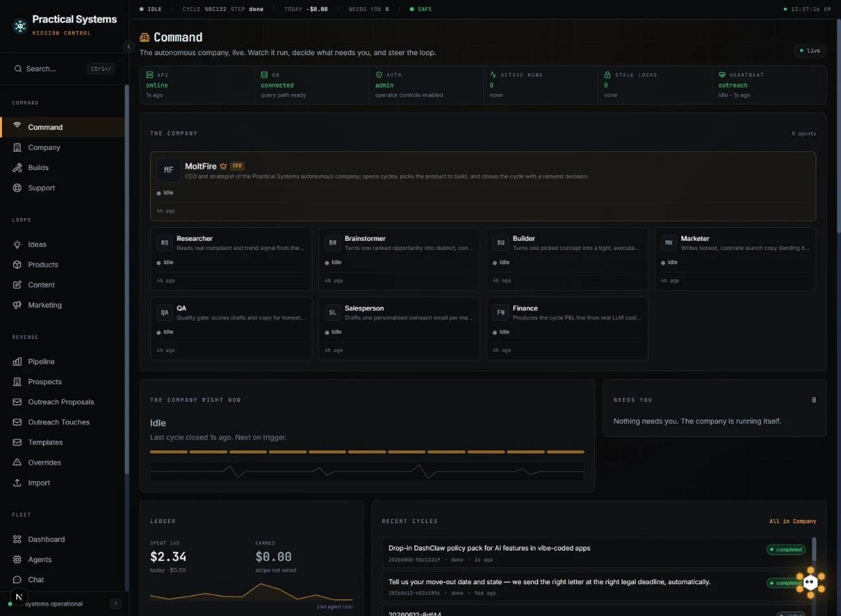Image resolution: width=841 pixels, height=616 pixels.
Task: Click the Import upload icon
Action: coord(18,482)
